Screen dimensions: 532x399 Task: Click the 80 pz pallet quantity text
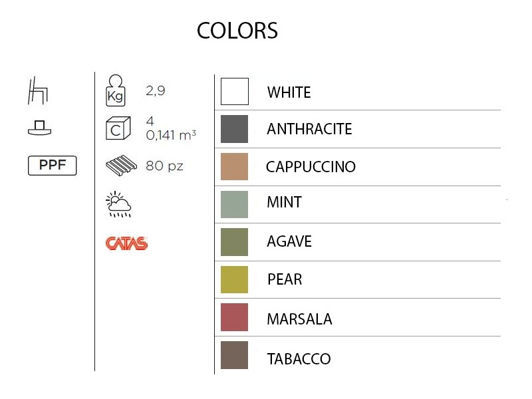click(164, 166)
